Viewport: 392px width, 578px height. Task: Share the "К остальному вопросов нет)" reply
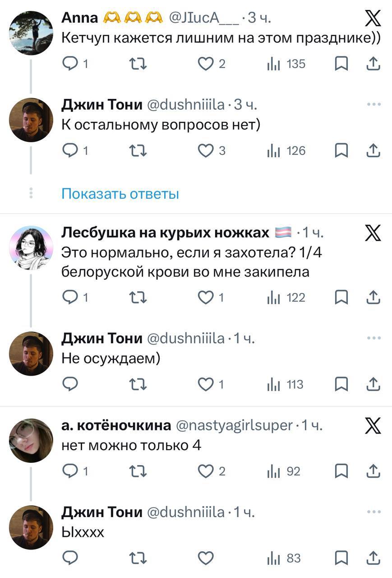(374, 151)
